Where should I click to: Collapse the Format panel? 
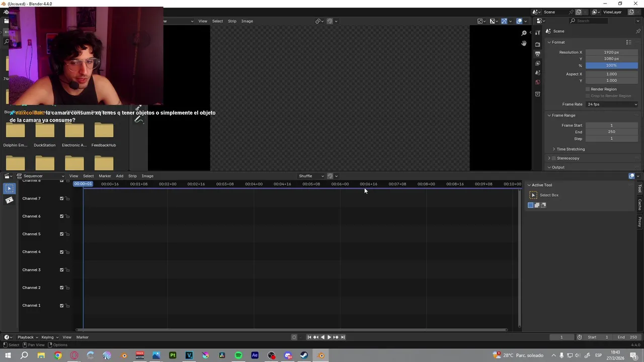(x=549, y=42)
